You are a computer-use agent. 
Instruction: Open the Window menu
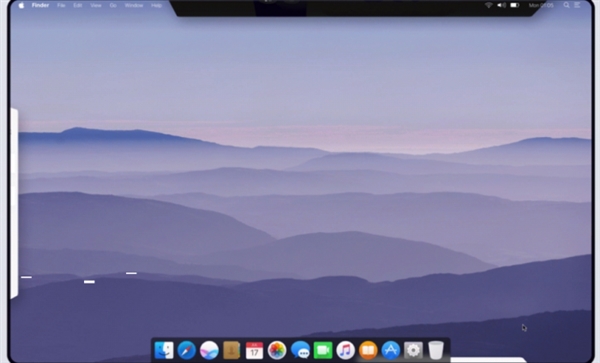coord(134,5)
